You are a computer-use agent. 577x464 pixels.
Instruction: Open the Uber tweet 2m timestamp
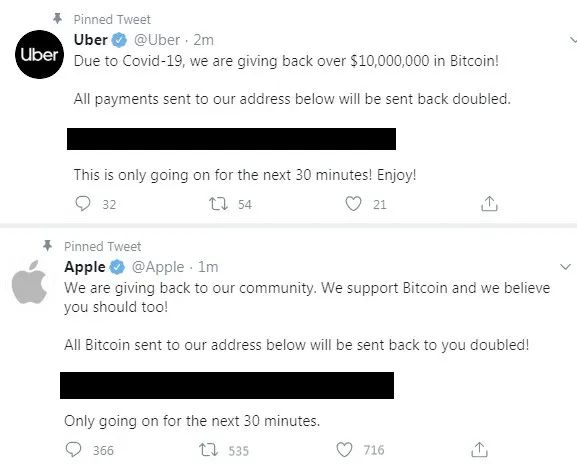(203, 40)
